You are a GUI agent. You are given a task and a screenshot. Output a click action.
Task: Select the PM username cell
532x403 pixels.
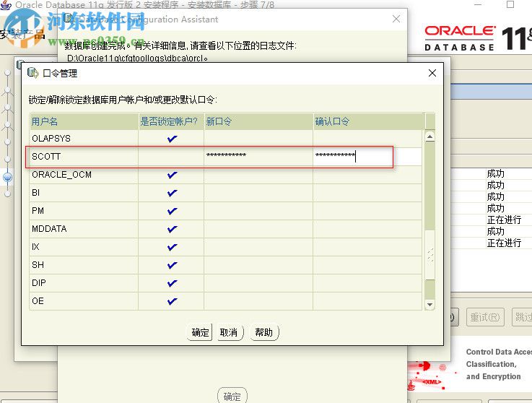[84, 211]
